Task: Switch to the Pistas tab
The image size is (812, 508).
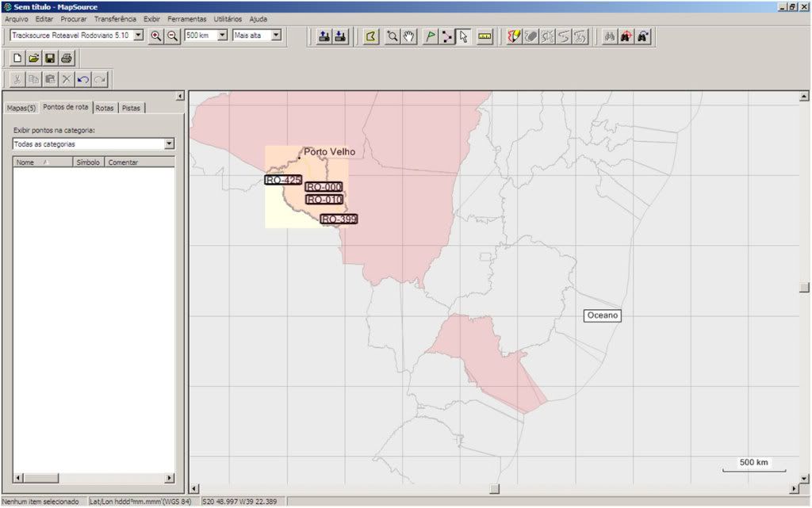Action: coord(131,108)
